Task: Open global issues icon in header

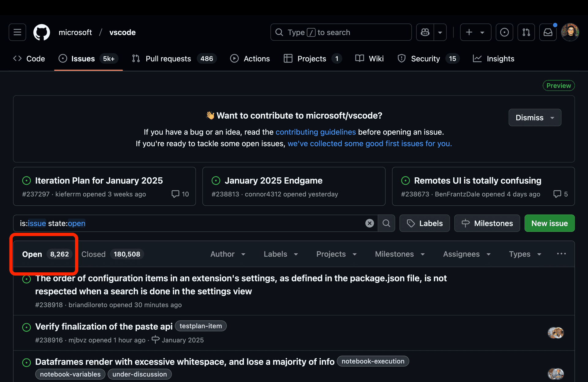Action: tap(504, 32)
